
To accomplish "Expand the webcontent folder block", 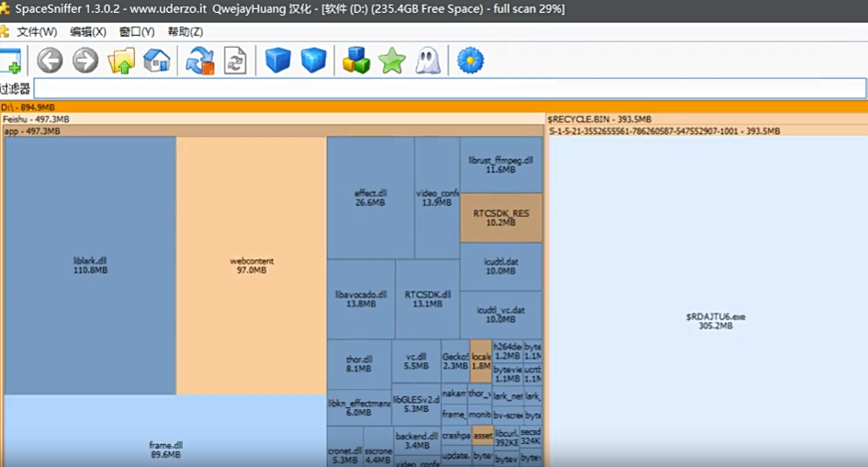I will (252, 265).
